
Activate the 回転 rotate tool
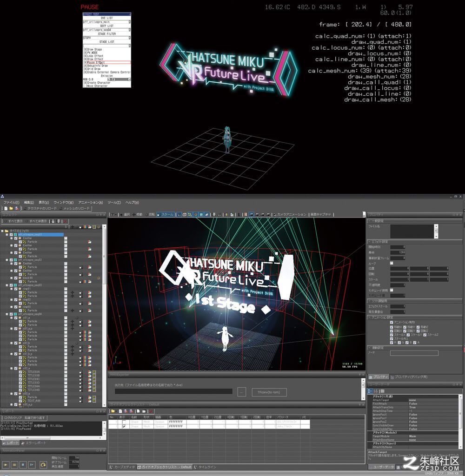(150, 215)
